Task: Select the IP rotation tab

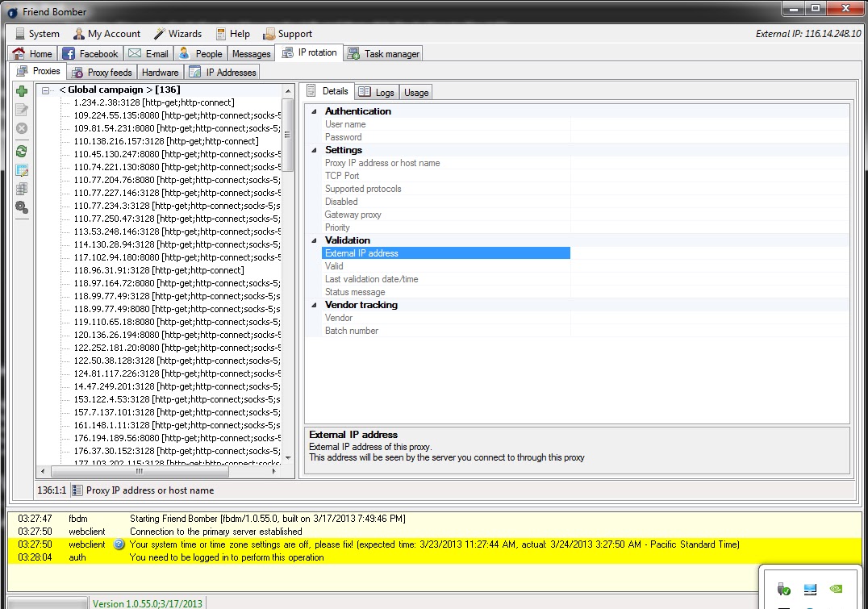Action: click(310, 52)
